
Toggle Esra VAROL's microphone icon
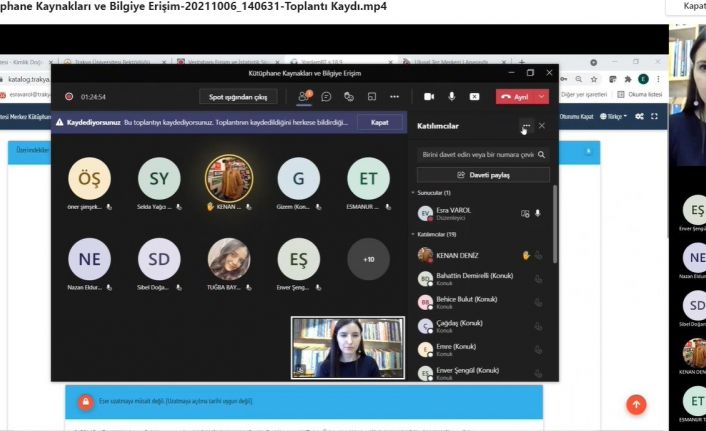tap(538, 213)
